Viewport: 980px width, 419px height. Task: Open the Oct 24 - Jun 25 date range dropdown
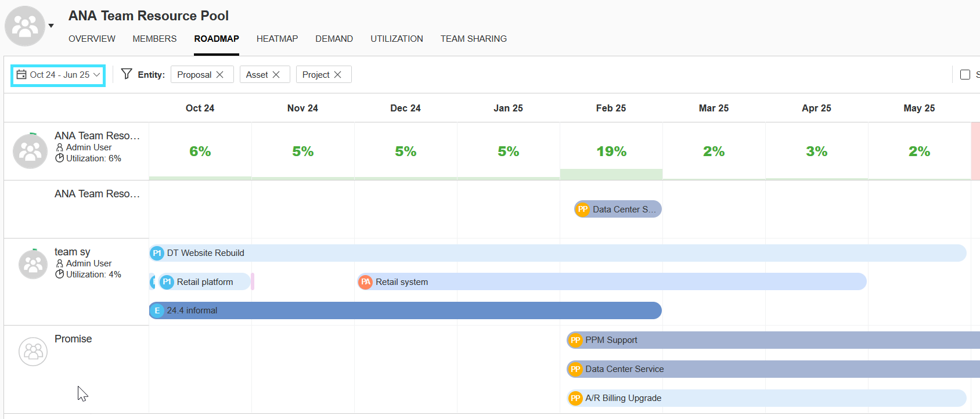(x=58, y=75)
